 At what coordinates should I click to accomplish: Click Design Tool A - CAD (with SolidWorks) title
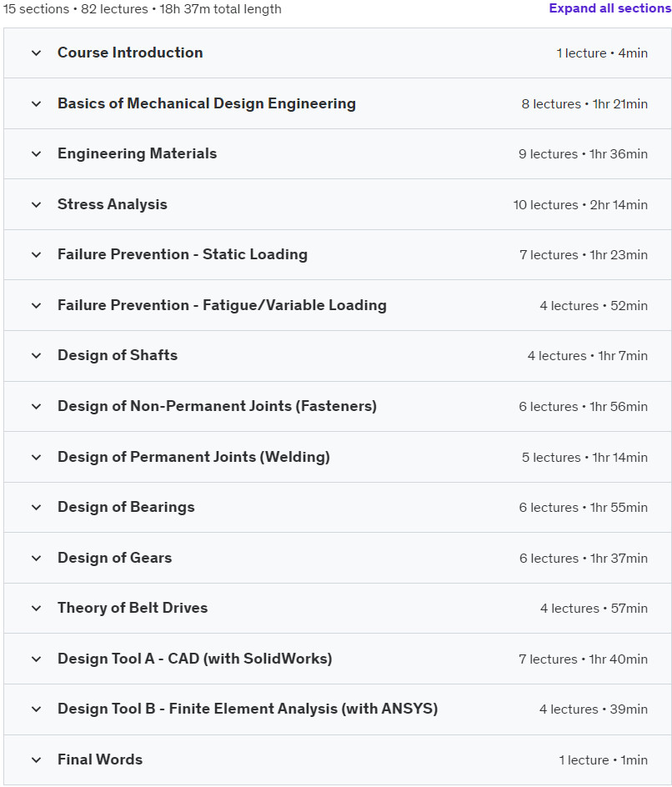(x=195, y=659)
